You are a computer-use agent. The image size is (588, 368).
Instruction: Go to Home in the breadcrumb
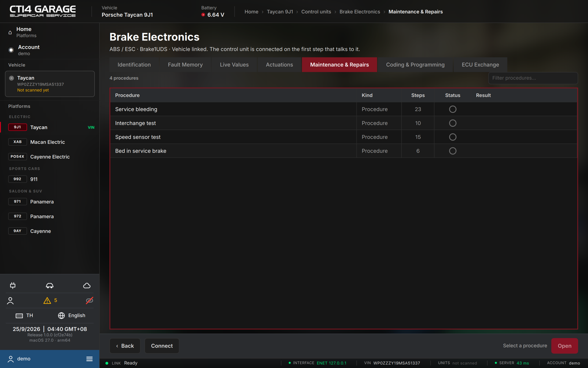coord(251,12)
